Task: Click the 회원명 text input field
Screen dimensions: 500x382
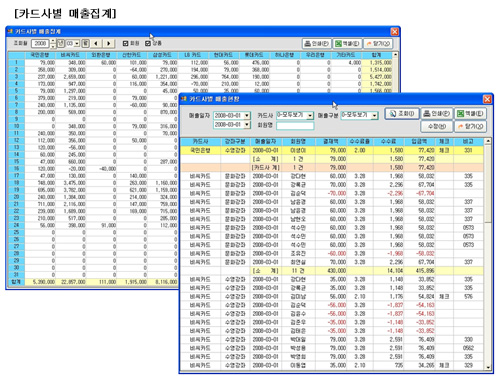Action: pyautogui.click(x=295, y=125)
